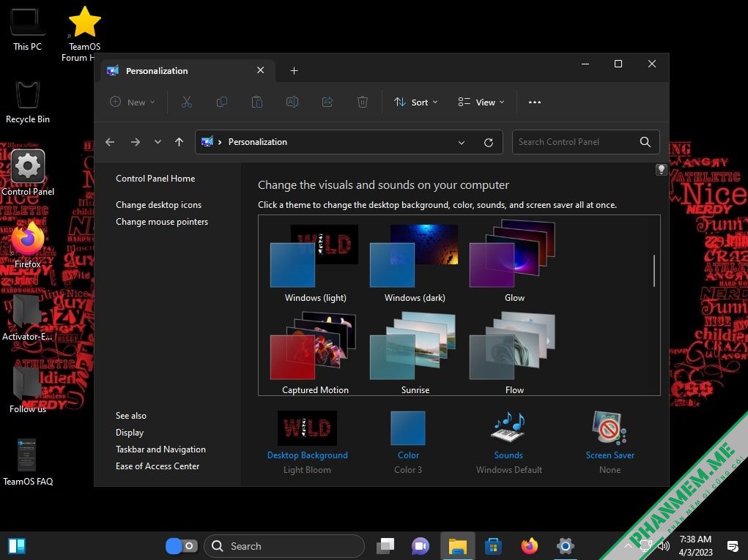Go up one level arrow
The width and height of the screenshot is (748, 560).
[x=179, y=142]
